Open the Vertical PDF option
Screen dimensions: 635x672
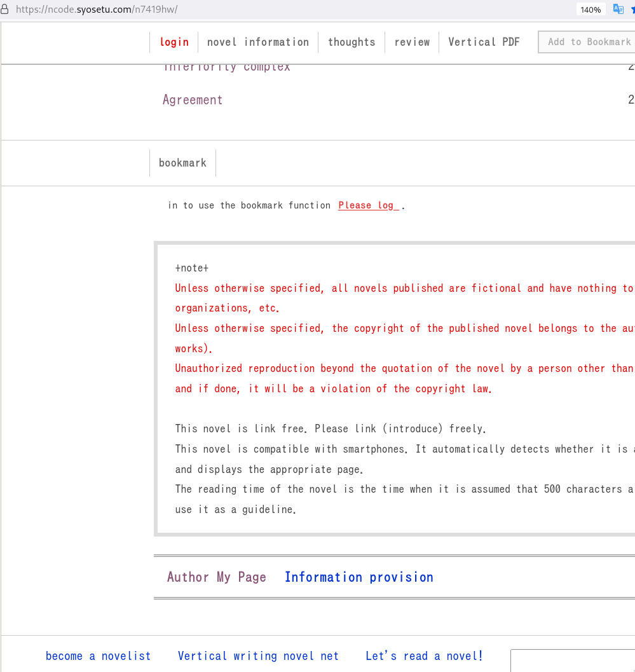coord(484,42)
